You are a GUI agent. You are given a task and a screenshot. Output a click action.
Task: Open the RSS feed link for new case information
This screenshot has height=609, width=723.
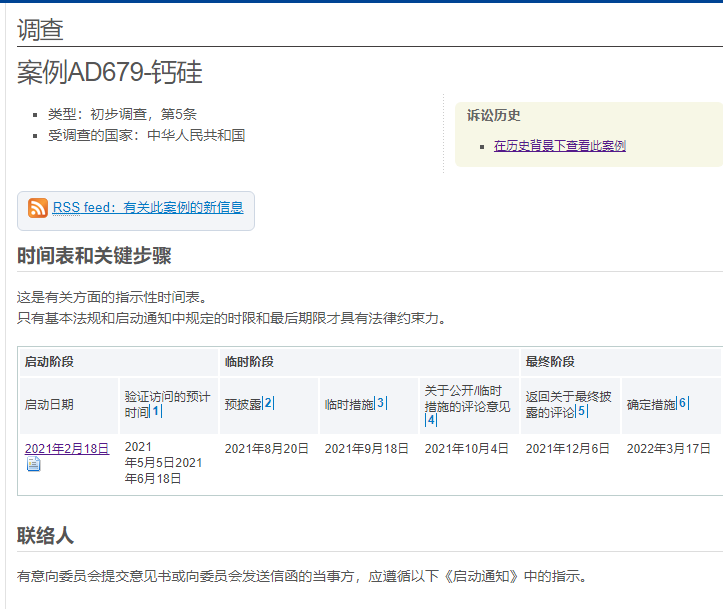(147, 208)
